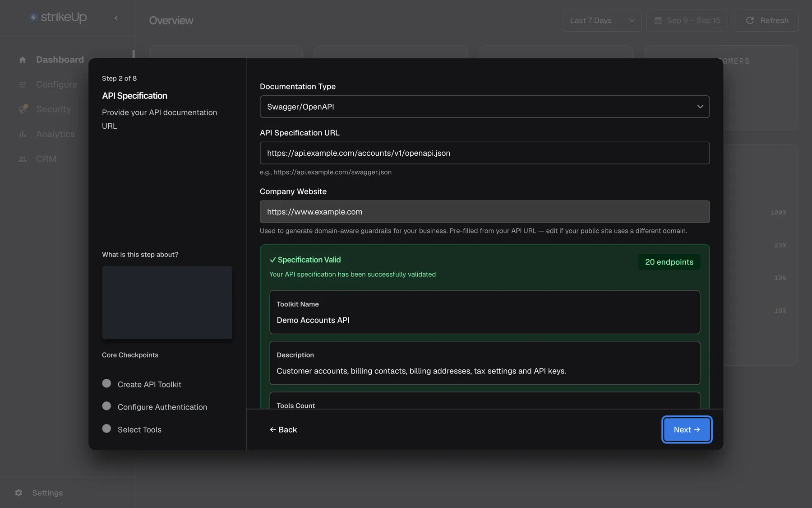Open the Documentation Type Swagger/OpenAPI dropdown
This screenshot has height=508, width=812.
point(484,107)
